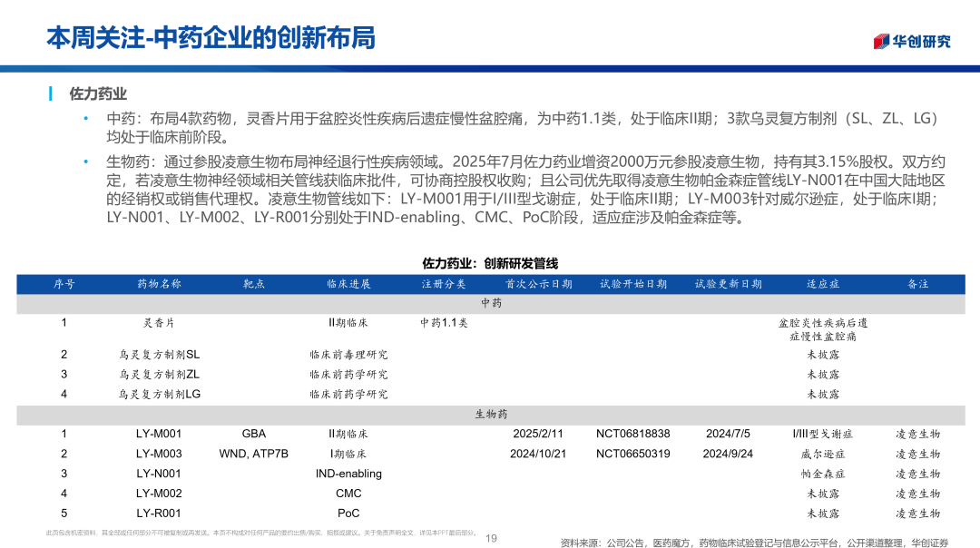Click the NCT06650319 cell
980x548 pixels.
633,454
